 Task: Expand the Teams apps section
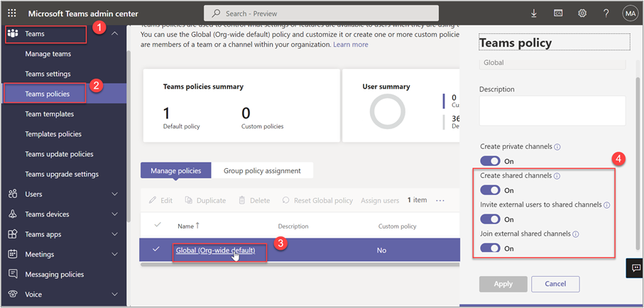click(115, 234)
